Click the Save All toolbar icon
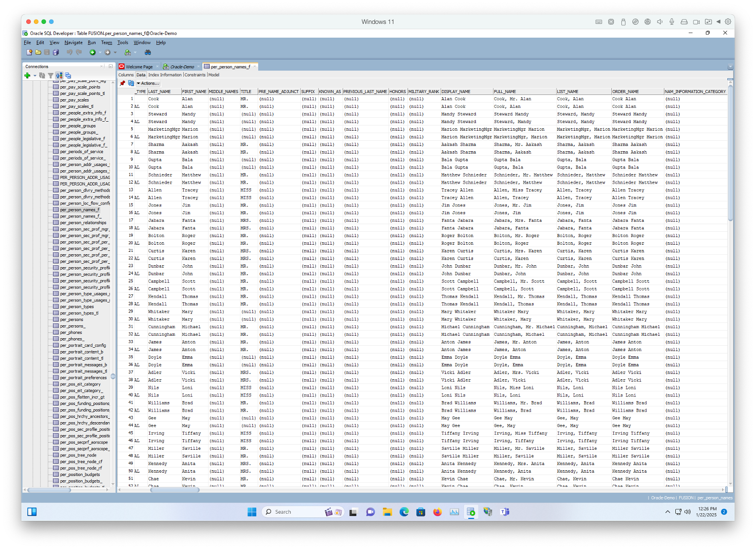 tap(56, 52)
